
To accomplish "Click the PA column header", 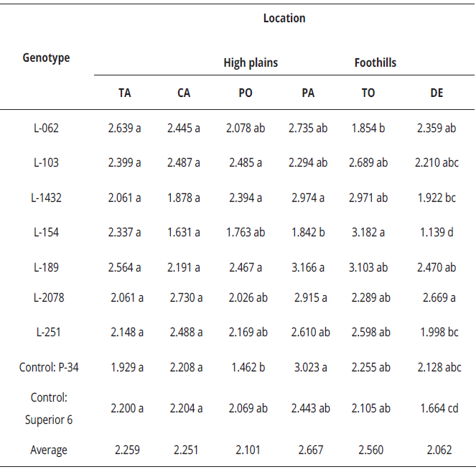I will coord(308,93).
